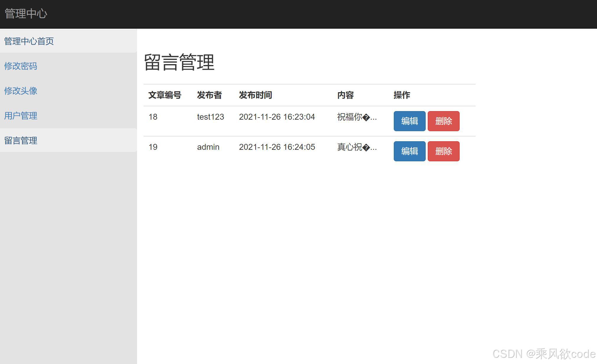Select publisher name test123
This screenshot has width=597, height=364.
[210, 117]
